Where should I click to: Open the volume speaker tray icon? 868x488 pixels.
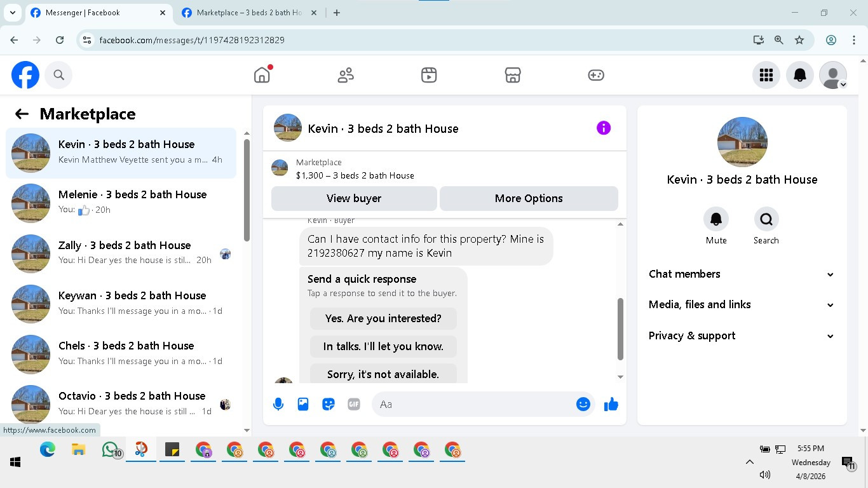[765, 475]
